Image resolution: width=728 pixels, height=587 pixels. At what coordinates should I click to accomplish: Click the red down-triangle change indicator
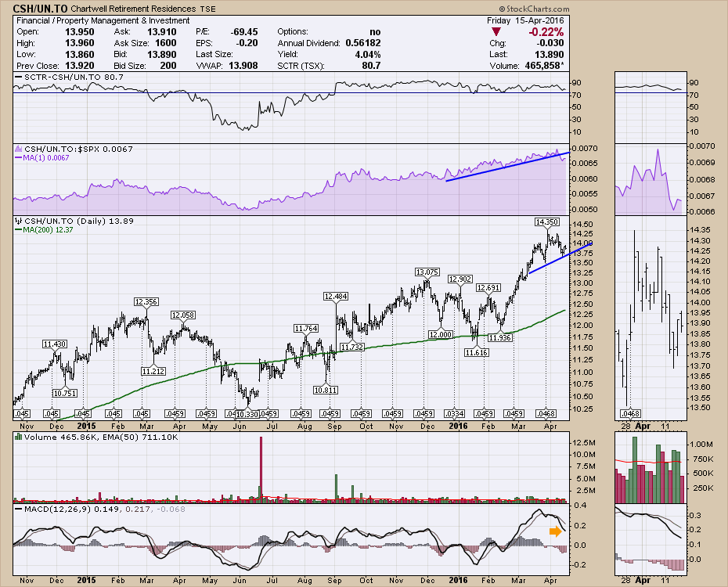496,31
